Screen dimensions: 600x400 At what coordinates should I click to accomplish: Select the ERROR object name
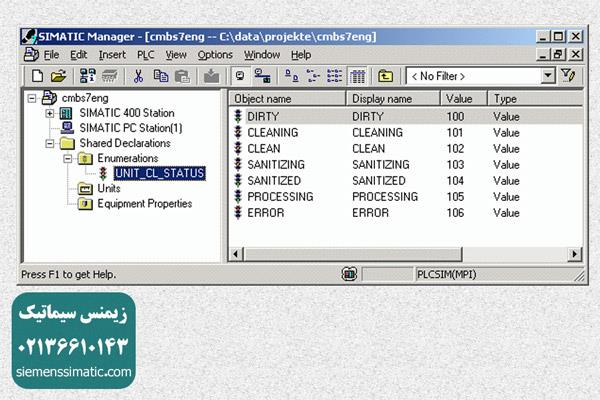click(x=266, y=213)
